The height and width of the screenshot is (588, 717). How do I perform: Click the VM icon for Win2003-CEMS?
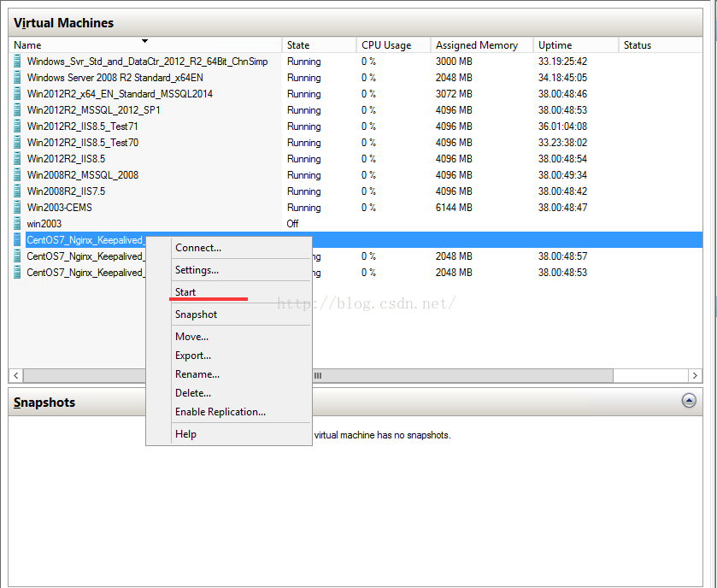pos(17,207)
